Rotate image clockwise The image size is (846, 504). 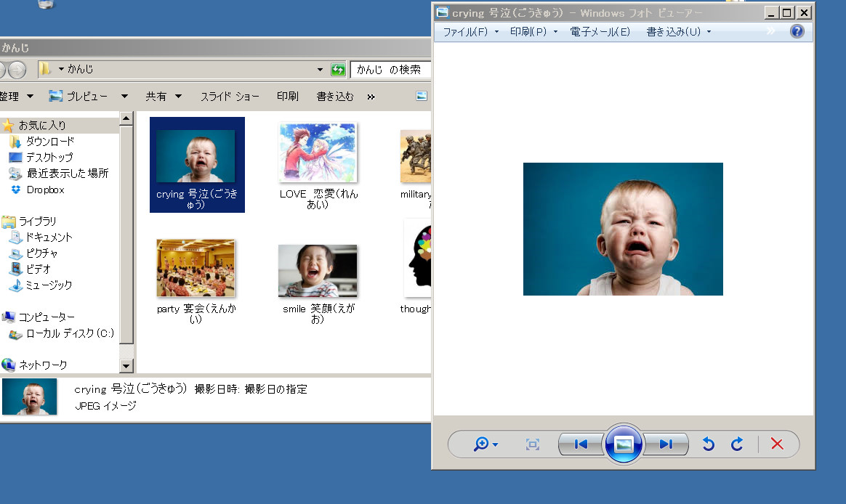tap(737, 444)
